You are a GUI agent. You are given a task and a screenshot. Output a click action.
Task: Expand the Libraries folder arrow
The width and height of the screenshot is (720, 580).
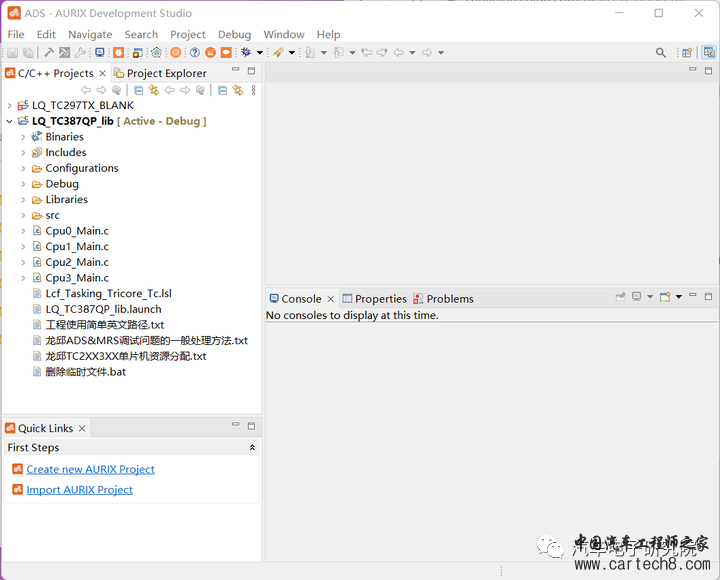[x=23, y=200]
